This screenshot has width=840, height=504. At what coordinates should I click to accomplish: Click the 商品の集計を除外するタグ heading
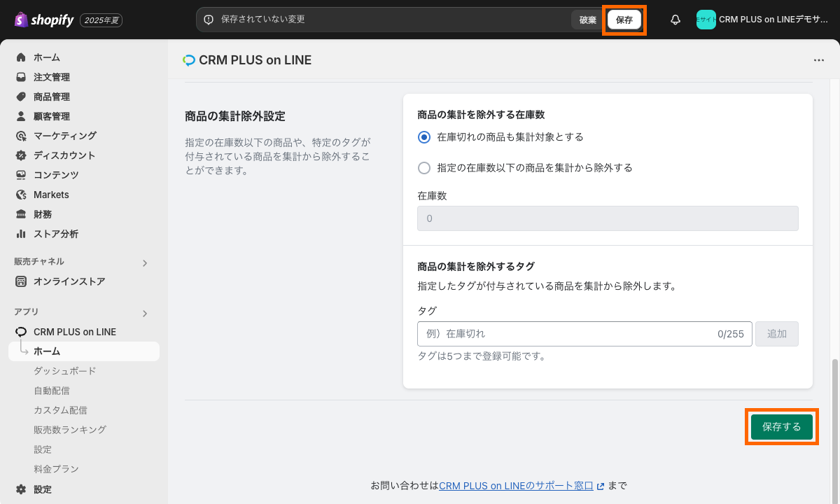coord(476,266)
